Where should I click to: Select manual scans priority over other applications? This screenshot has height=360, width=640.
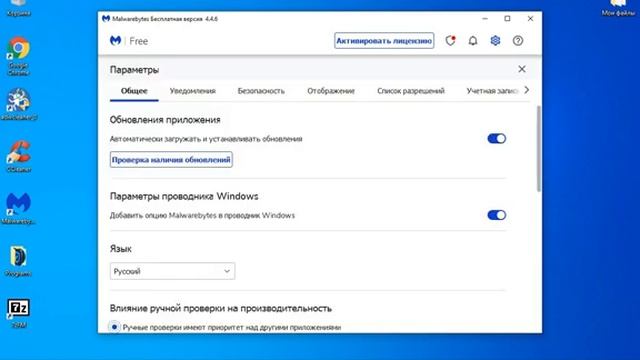point(114,327)
